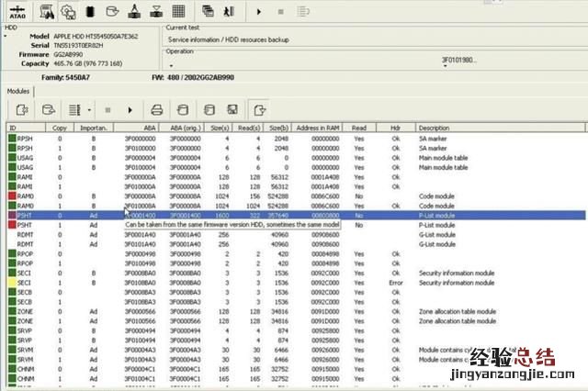The image size is (588, 391).
Task: Switch to the Modules tab
Action: click(18, 92)
